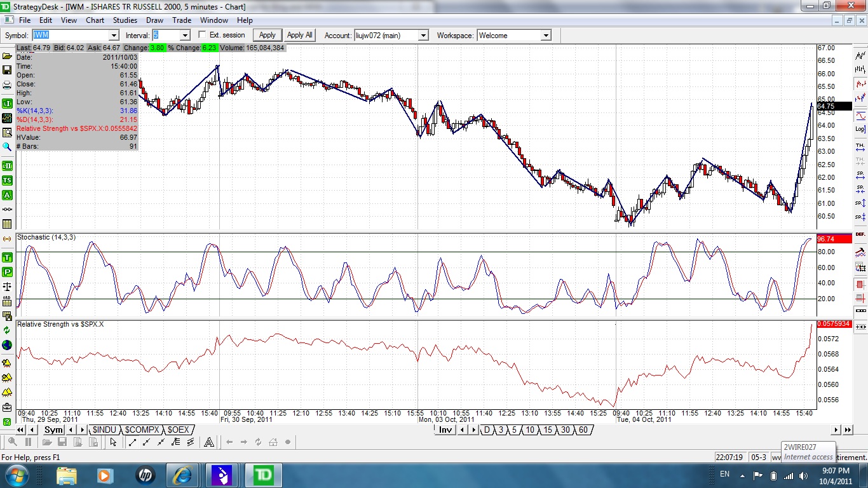Open Windows Media Player from the taskbar
868x488 pixels.
pyautogui.click(x=104, y=475)
